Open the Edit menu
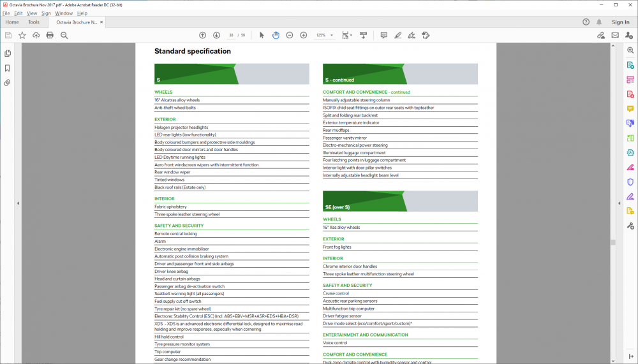Viewport: 638px width, 364px height. point(18,13)
